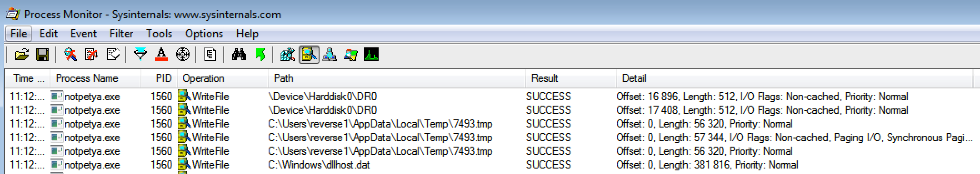The height and width of the screenshot is (174, 980).
Task: Click the Save floppy disk icon
Action: tap(42, 55)
